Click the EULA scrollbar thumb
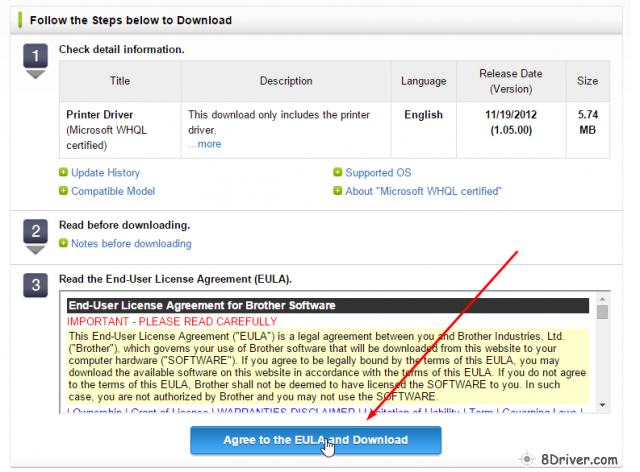This screenshot has height=472, width=640. 602,312
